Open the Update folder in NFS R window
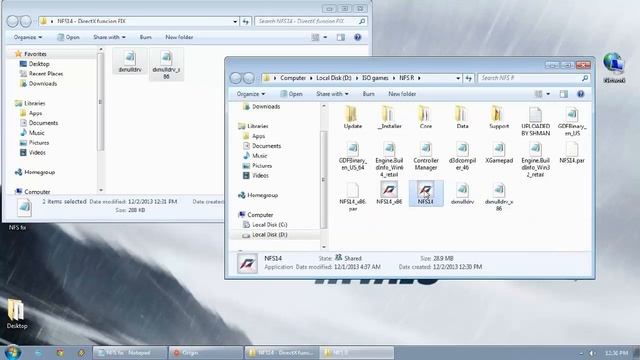 pos(353,118)
